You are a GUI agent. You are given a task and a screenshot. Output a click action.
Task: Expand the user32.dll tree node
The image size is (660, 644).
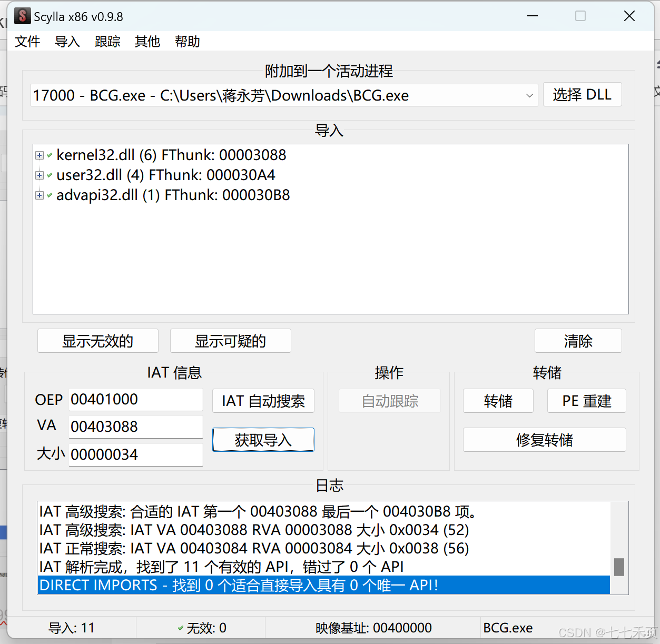coord(40,175)
